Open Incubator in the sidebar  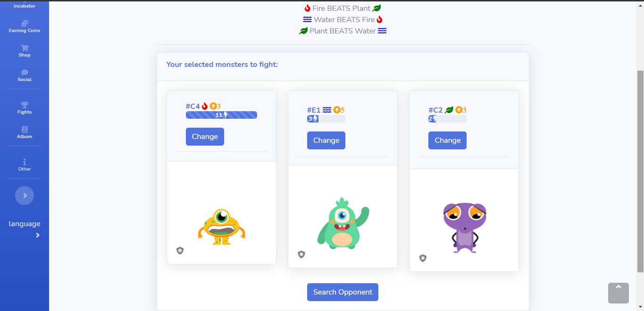tap(25, 6)
